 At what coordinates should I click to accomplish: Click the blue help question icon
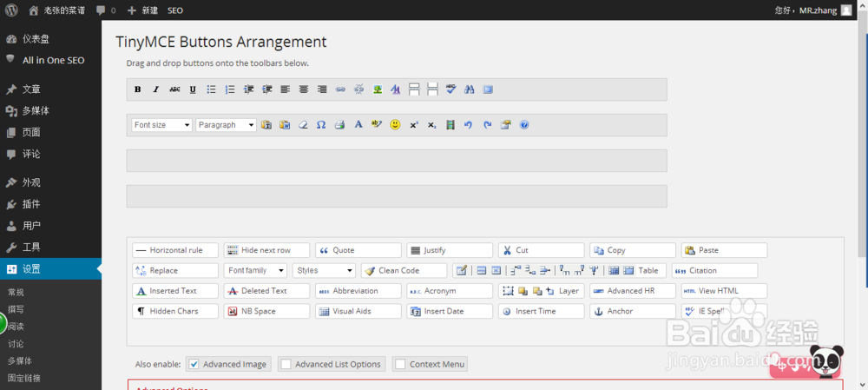(524, 125)
